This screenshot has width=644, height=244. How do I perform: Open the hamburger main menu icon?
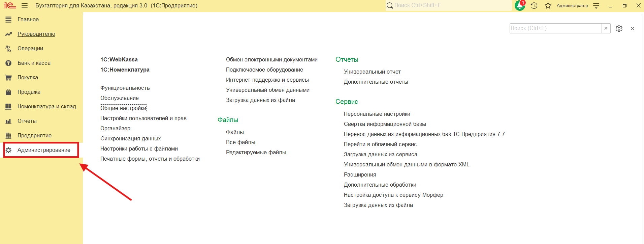tap(24, 6)
